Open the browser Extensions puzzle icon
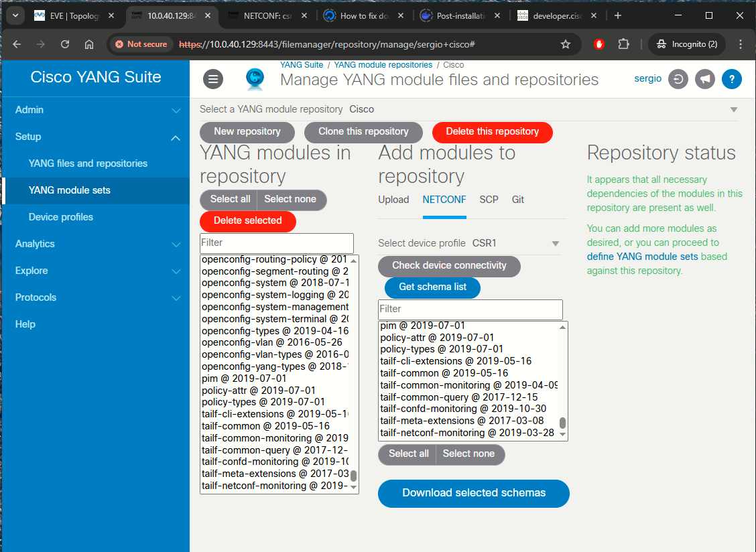 pos(623,44)
